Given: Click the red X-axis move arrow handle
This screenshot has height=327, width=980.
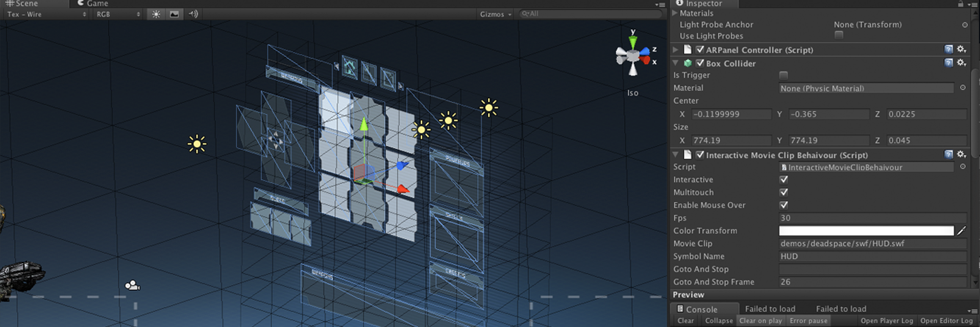Looking at the screenshot, I should pyautogui.click(x=403, y=189).
